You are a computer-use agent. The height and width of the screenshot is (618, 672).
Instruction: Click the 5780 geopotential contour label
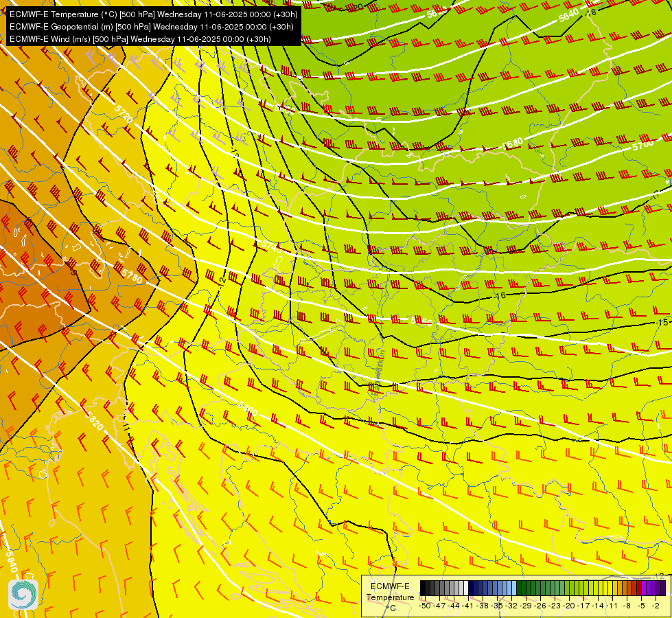132,275
